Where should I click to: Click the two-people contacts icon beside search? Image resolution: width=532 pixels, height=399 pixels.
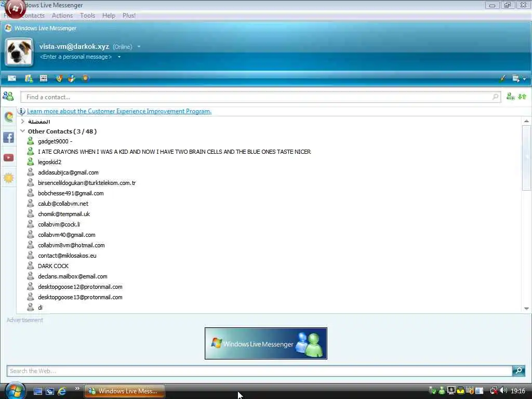pos(8,96)
